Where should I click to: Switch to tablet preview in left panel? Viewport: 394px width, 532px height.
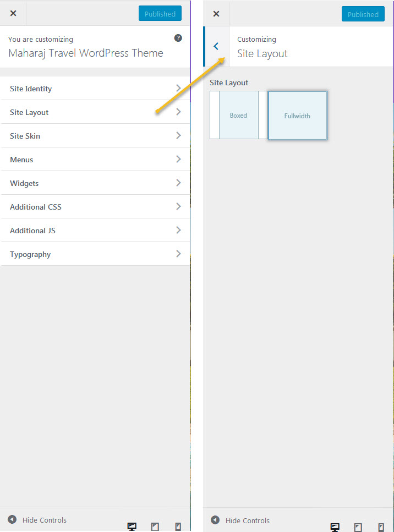tap(155, 526)
